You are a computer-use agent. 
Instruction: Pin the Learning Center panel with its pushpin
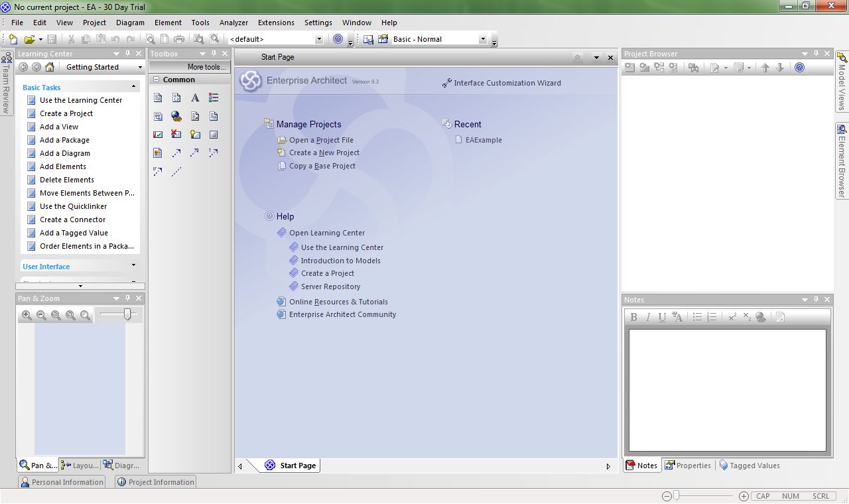click(x=127, y=54)
